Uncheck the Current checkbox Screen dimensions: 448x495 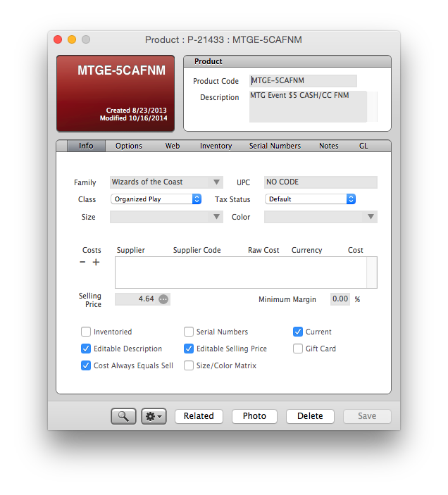(298, 332)
